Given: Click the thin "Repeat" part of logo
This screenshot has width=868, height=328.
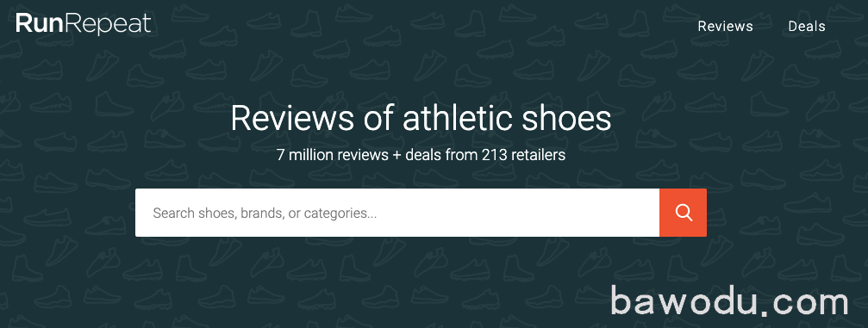Looking at the screenshot, I should tap(106, 25).
